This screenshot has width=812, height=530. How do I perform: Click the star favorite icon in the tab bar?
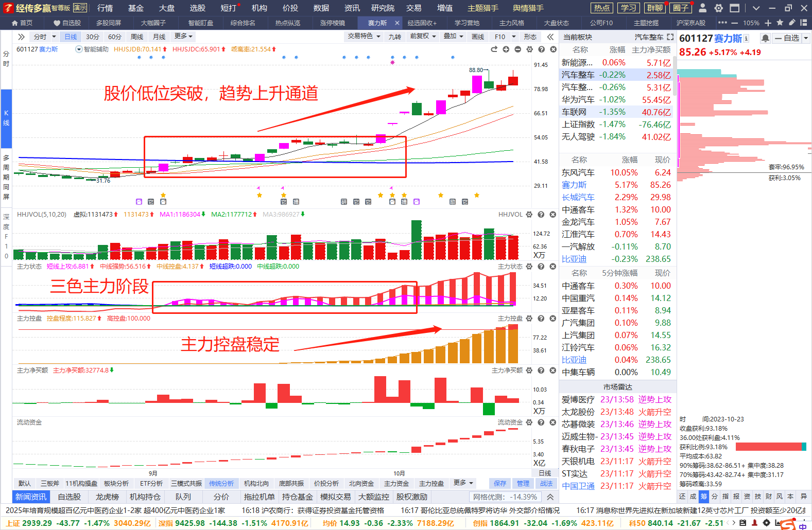coord(780,23)
